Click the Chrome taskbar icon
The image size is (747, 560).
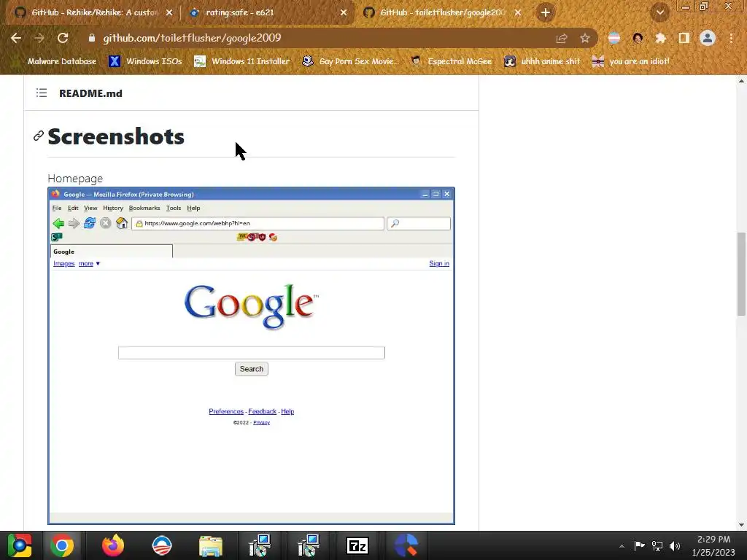click(x=62, y=545)
